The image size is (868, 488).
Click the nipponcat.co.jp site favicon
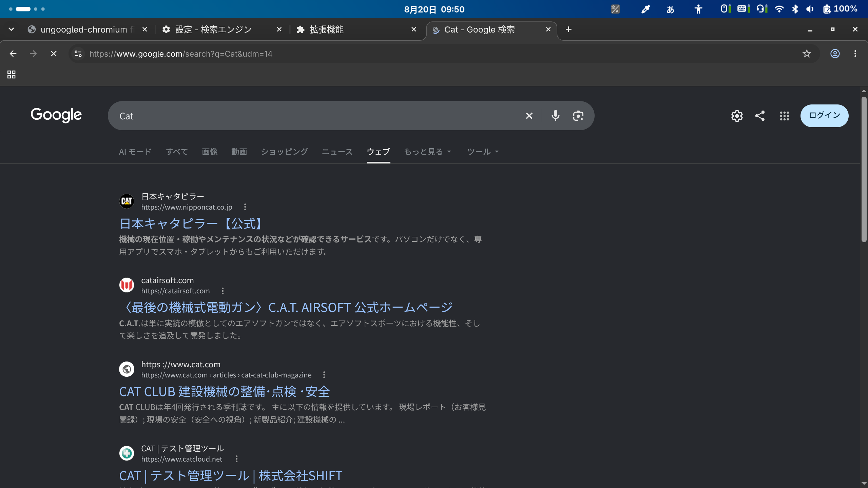tap(127, 201)
